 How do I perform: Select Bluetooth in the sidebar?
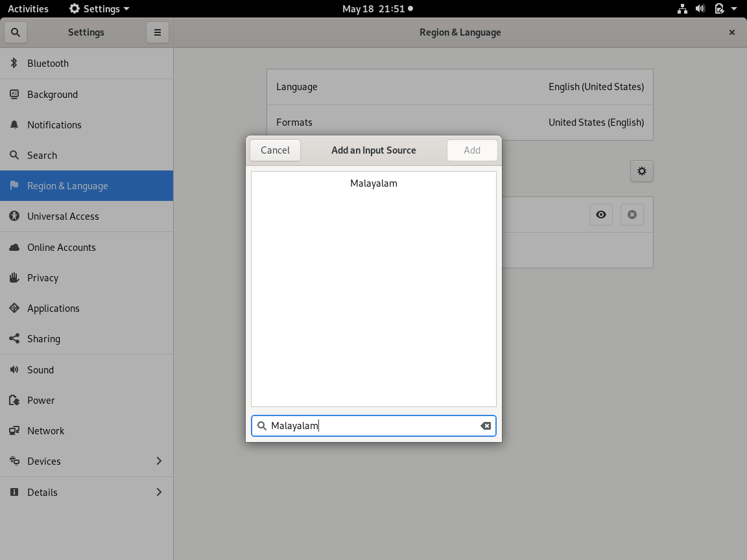pos(48,64)
